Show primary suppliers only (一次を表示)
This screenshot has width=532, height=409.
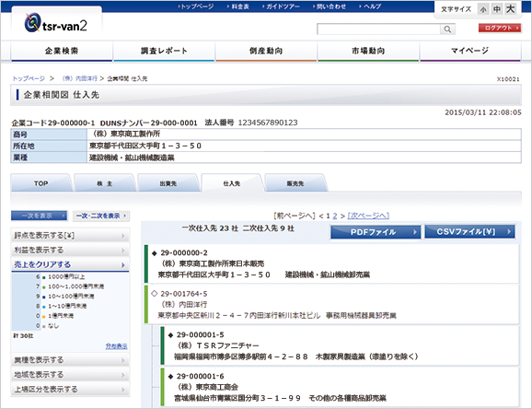(x=40, y=216)
